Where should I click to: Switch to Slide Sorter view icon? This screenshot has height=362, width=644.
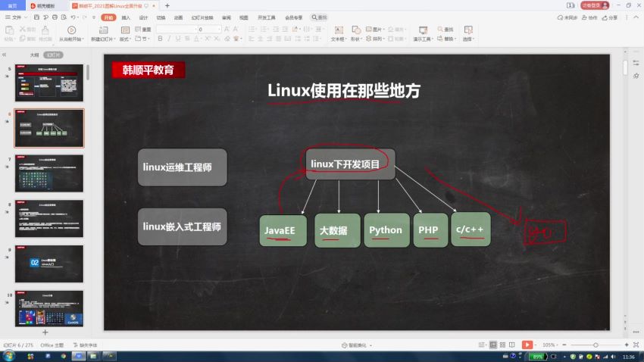pyautogui.click(x=503, y=345)
